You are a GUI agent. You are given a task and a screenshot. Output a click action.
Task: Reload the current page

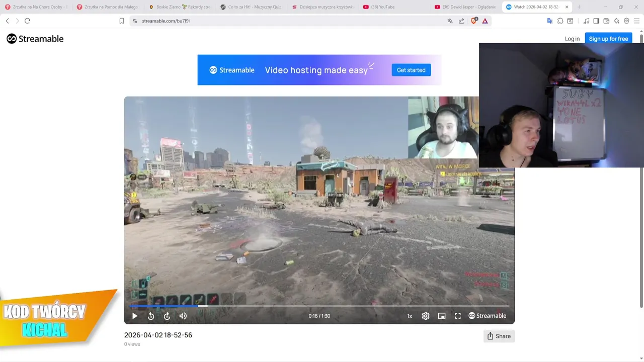point(27,21)
